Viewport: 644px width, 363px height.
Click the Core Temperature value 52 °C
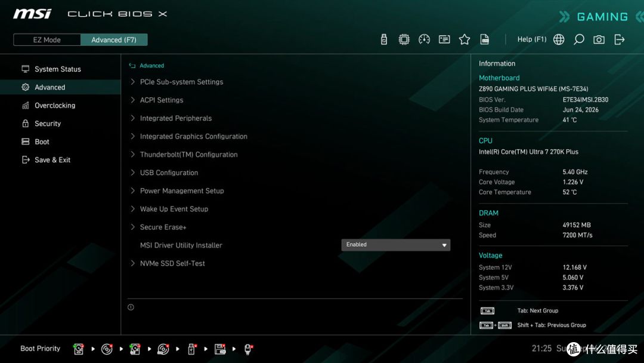point(569,192)
